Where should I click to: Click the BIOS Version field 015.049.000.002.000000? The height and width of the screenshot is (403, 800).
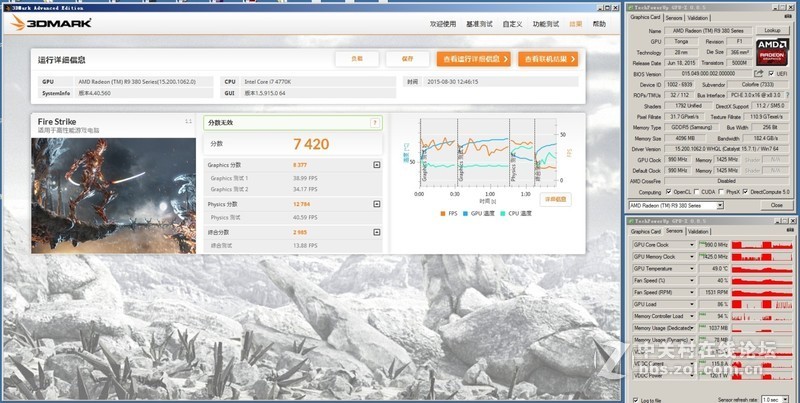[708, 74]
